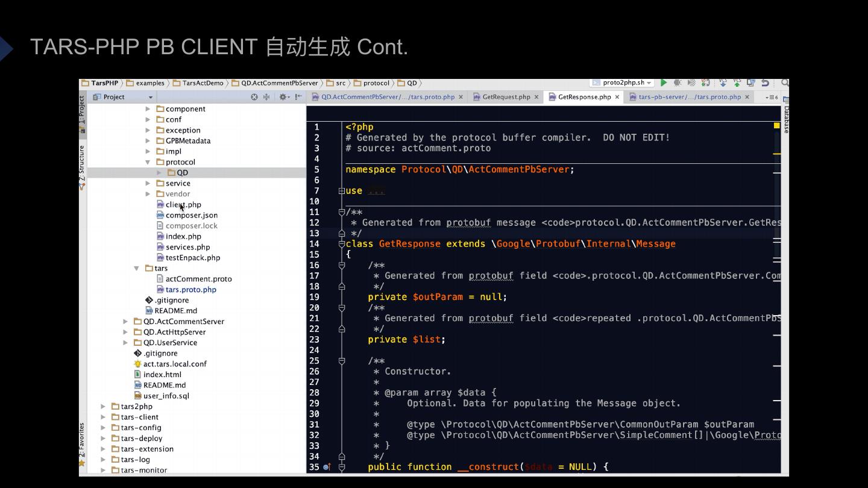Collapse all in the Project tree

tap(266, 97)
